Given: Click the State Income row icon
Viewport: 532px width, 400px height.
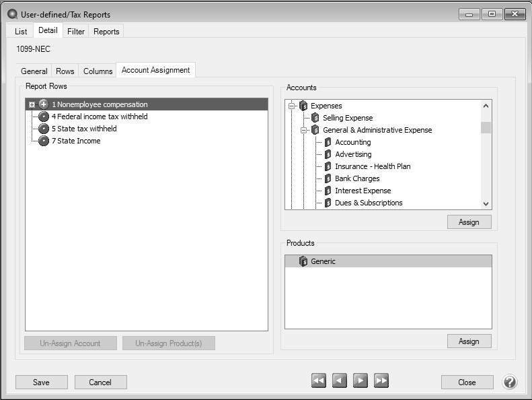Looking at the screenshot, I should point(44,141).
